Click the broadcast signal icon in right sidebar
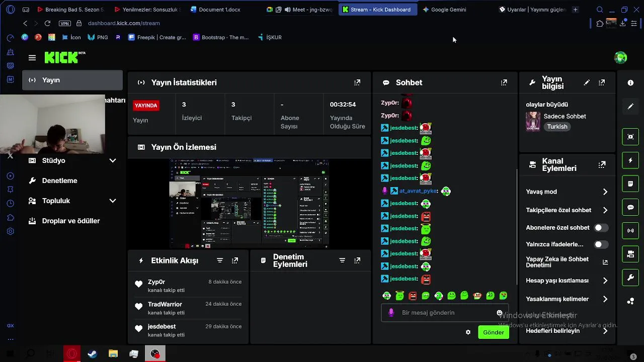The width and height of the screenshot is (644, 362). point(630,231)
